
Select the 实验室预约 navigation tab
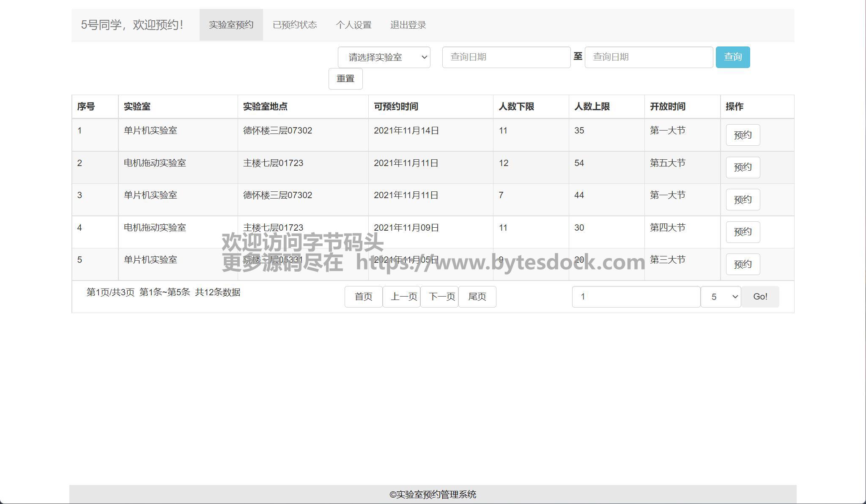[231, 25]
